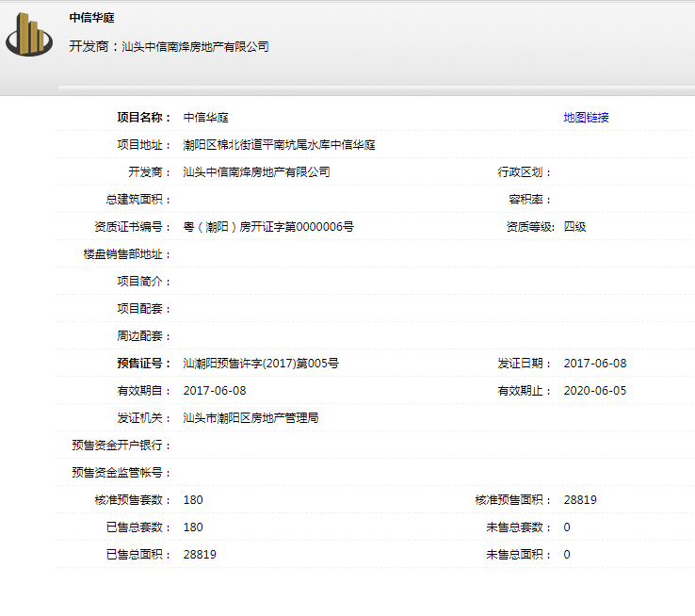Click the gold building logo icon
The image size is (695, 616).
29,37
